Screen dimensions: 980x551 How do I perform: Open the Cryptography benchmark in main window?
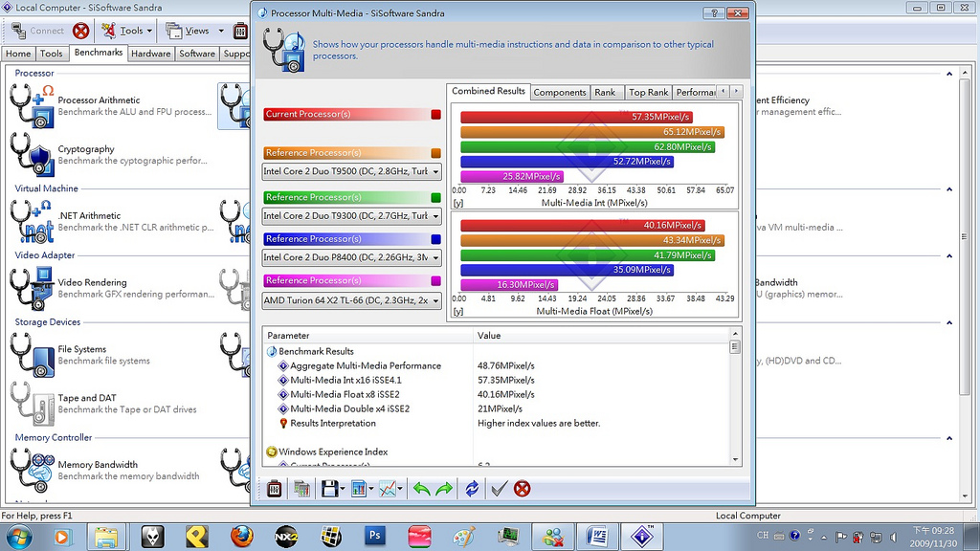[109, 154]
